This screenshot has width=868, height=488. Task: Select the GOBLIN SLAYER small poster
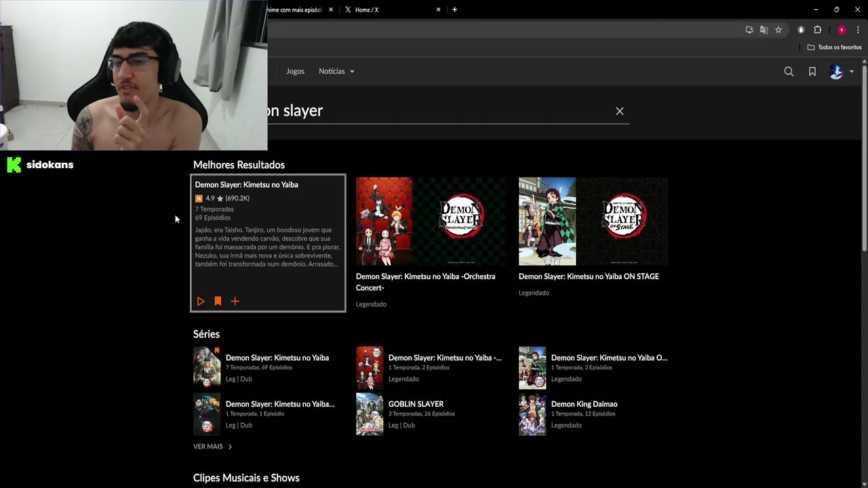(x=370, y=414)
